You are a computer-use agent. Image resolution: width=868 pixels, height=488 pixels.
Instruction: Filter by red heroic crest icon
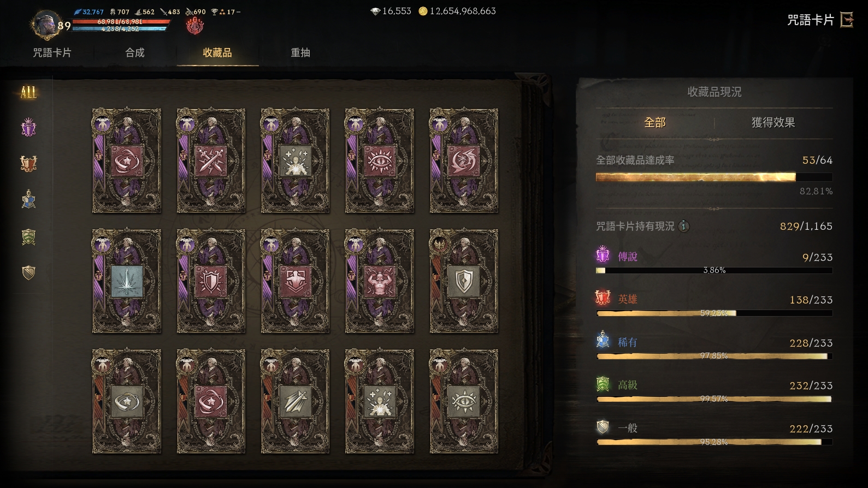tap(28, 163)
